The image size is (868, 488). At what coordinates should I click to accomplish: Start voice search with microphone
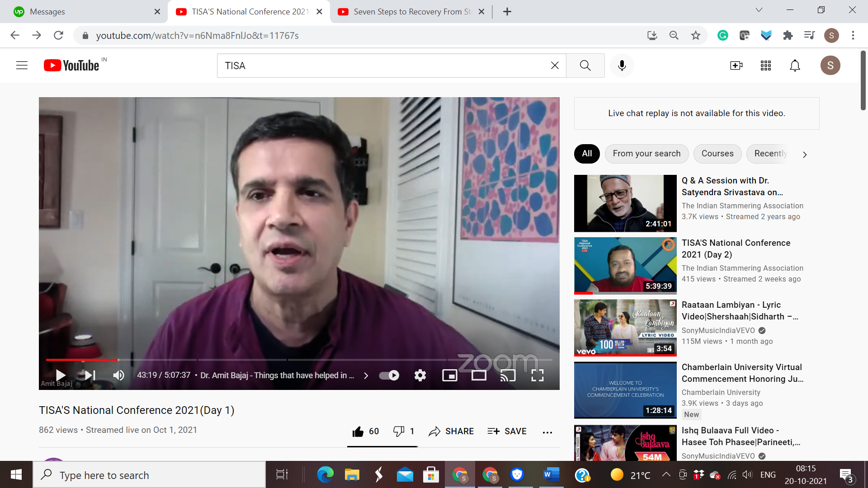coord(622,66)
